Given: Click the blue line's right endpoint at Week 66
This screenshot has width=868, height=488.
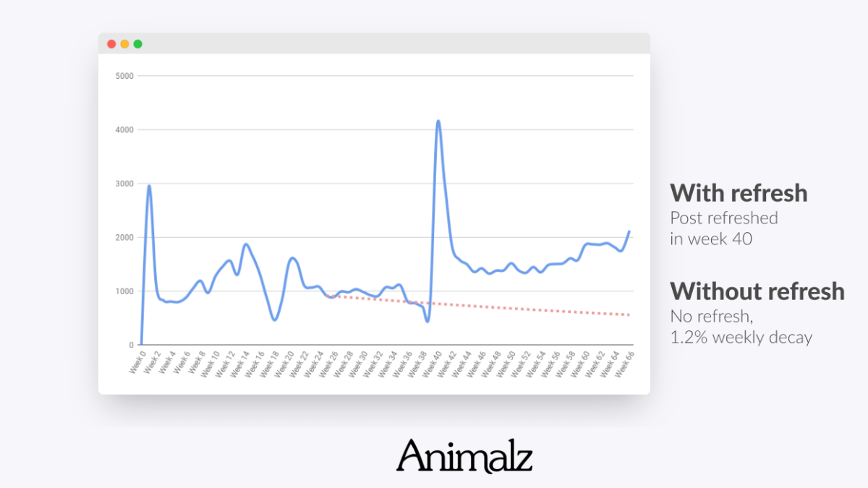Looking at the screenshot, I should point(629,231).
